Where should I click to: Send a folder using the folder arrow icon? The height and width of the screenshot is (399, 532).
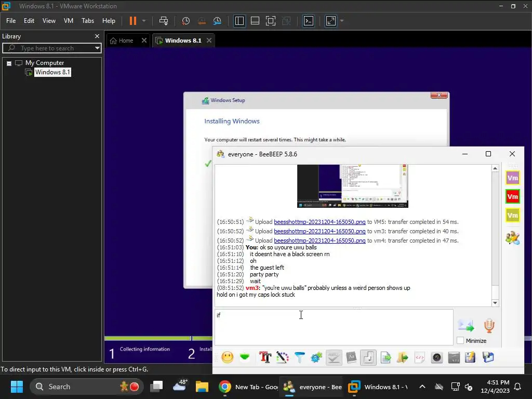click(x=403, y=357)
